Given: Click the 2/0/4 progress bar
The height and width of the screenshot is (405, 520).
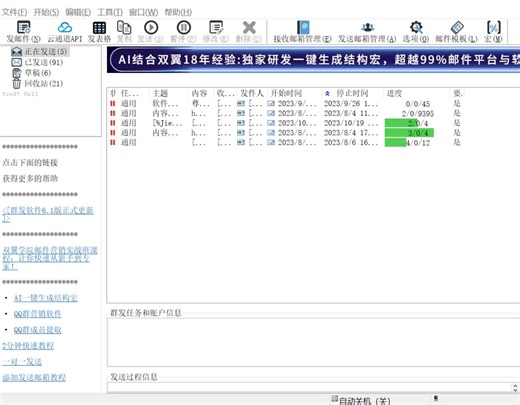Looking at the screenshot, I should pyautogui.click(x=409, y=123).
